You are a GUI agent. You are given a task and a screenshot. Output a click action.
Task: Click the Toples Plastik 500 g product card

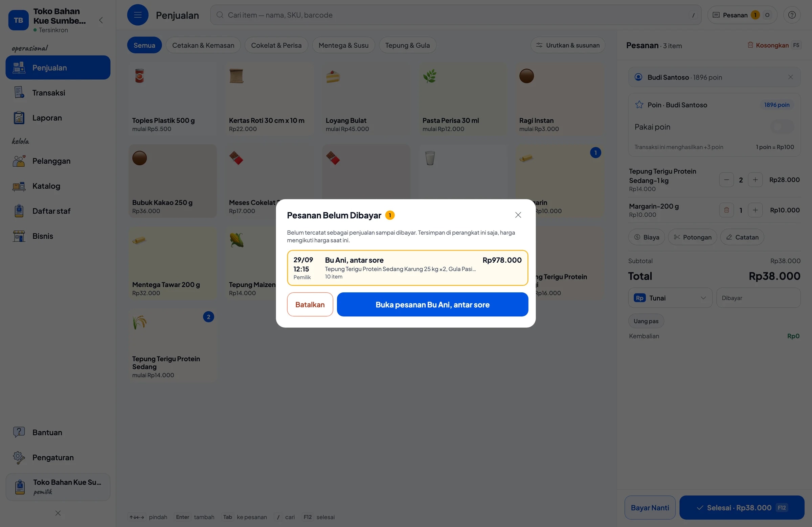click(x=173, y=99)
